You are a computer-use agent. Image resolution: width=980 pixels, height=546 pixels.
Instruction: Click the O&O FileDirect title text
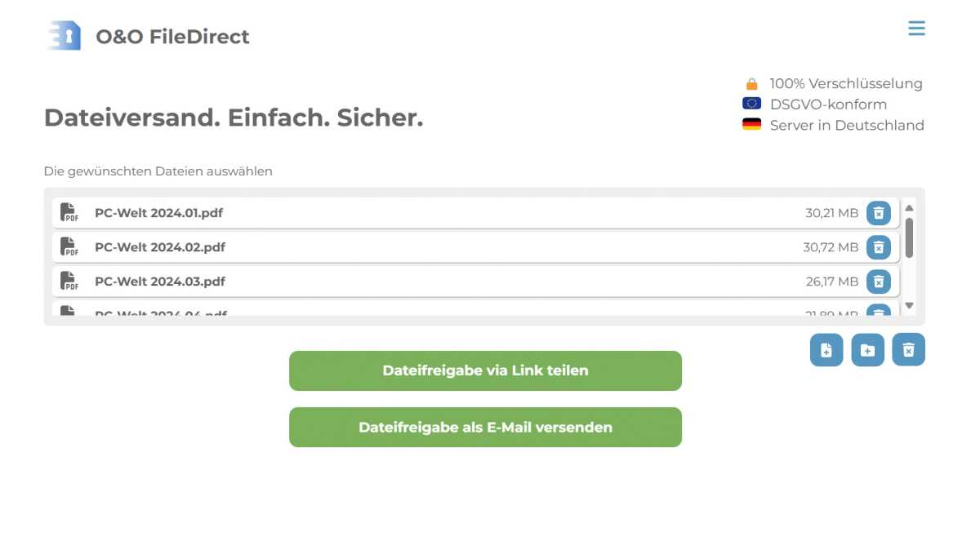pyautogui.click(x=172, y=36)
